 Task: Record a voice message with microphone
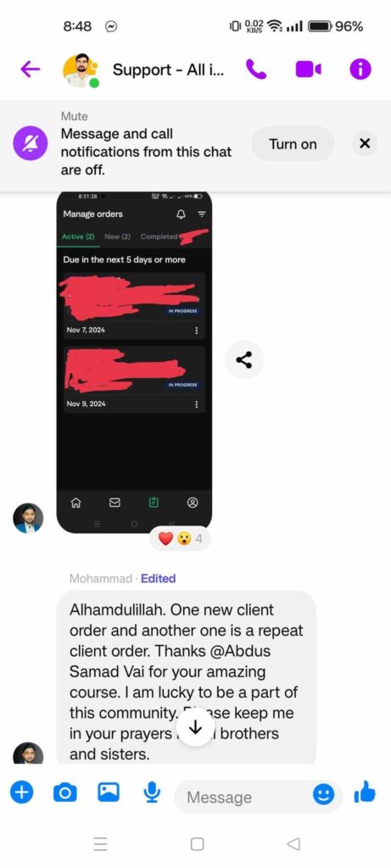(151, 793)
